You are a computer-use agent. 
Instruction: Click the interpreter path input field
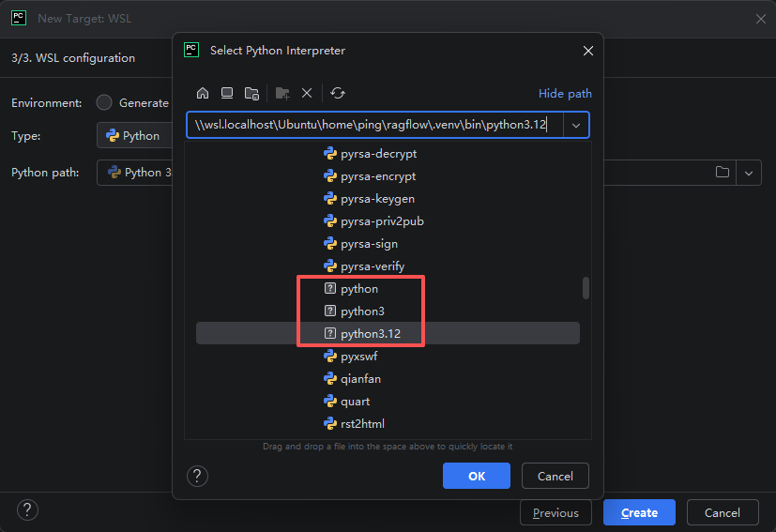(x=374, y=125)
